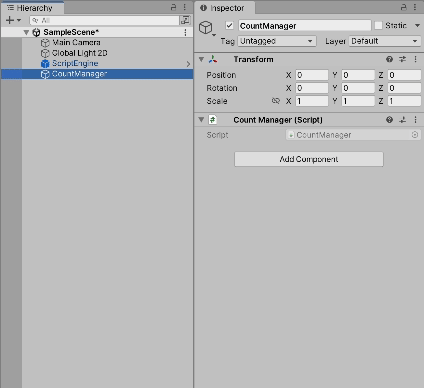Image resolution: width=424 pixels, height=388 pixels.
Task: Collapse the SampleScene tree
Action: tap(26, 32)
